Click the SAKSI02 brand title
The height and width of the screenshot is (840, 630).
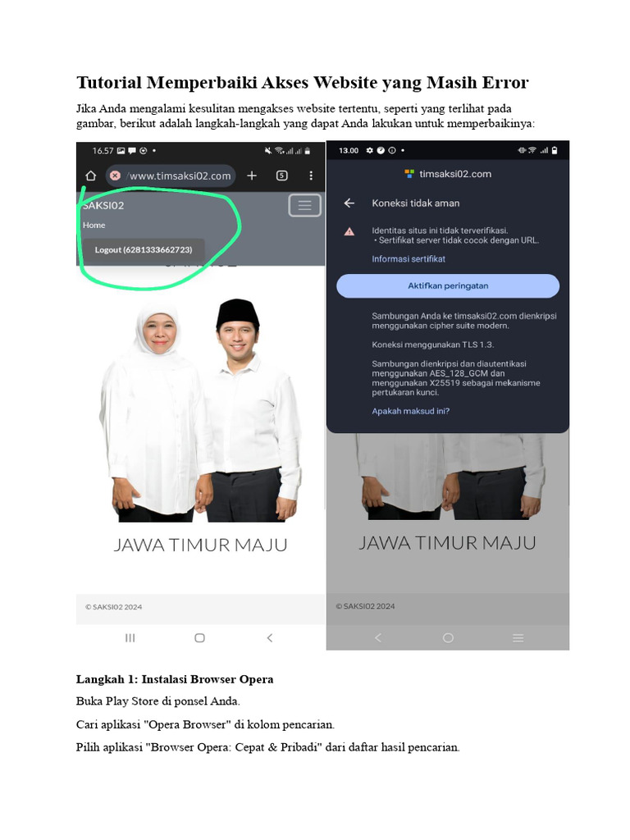pos(103,205)
